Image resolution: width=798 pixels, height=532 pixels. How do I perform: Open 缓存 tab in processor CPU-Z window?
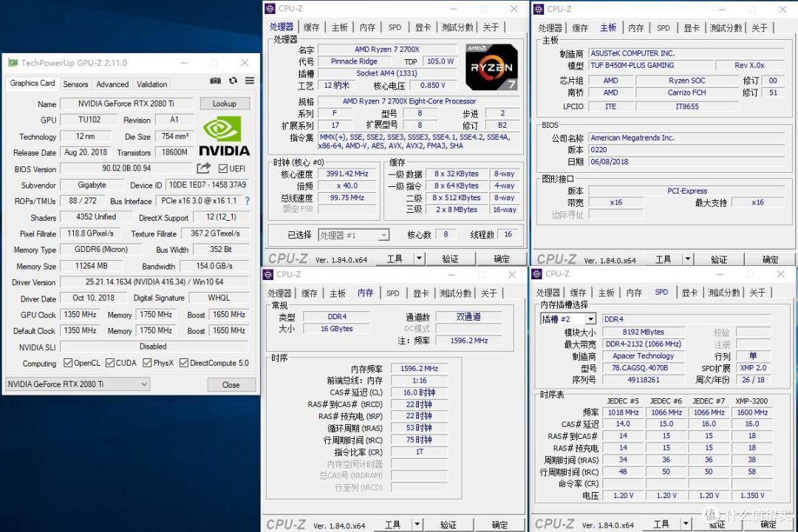(x=312, y=27)
